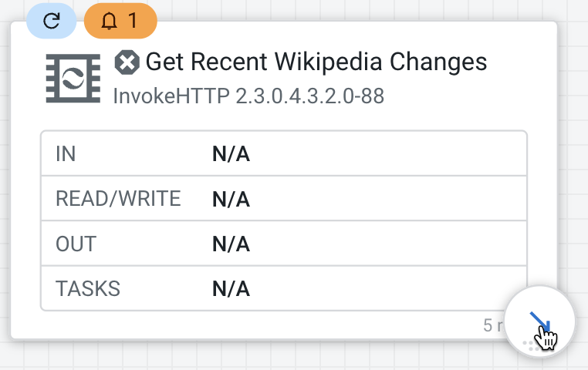The image size is (588, 370).
Task: Click the N/A value for TASKS
Action: point(231,289)
